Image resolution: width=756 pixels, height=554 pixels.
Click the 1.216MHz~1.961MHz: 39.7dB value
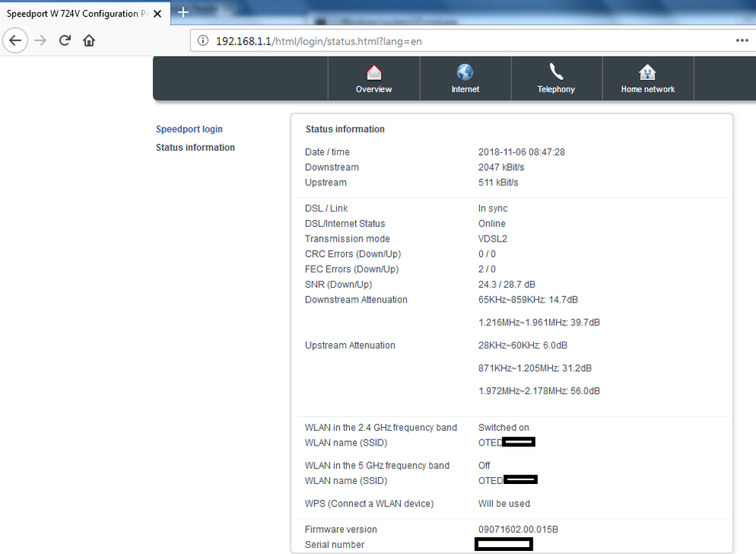539,322
